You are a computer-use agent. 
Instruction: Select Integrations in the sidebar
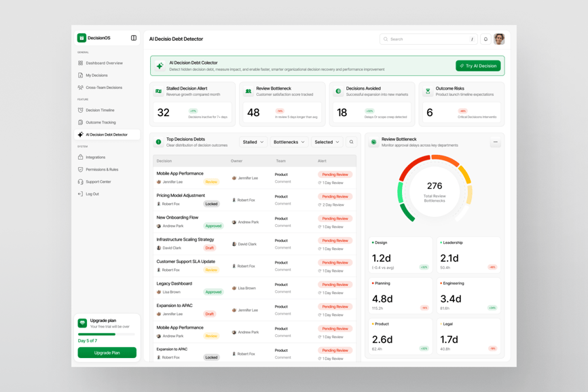pyautogui.click(x=95, y=157)
